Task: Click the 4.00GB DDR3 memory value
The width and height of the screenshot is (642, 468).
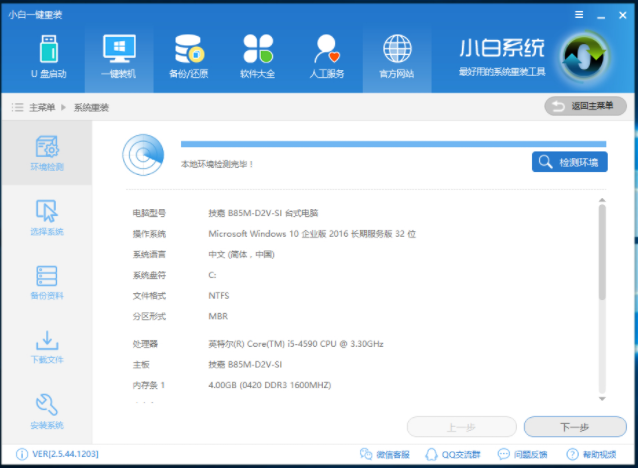Action: pos(270,385)
